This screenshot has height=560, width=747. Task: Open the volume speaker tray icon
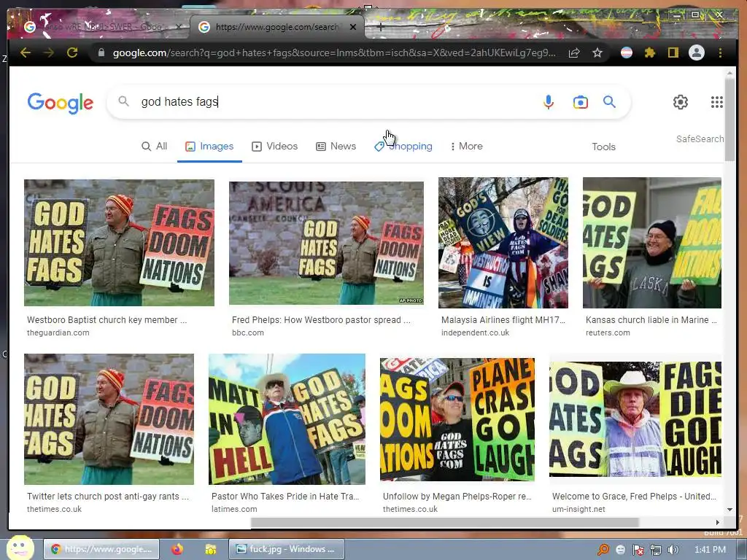tap(673, 550)
